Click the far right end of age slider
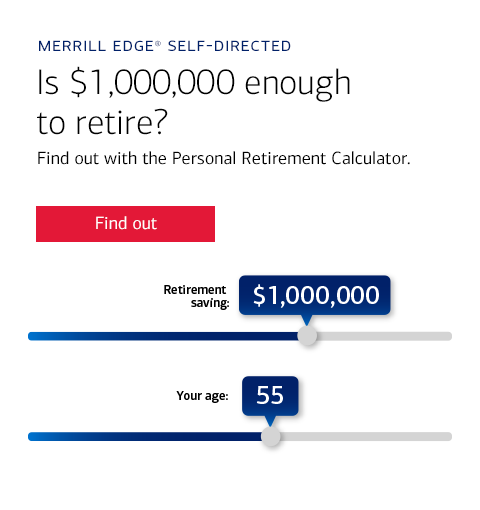Screen dimensions: 480x510 (449, 436)
